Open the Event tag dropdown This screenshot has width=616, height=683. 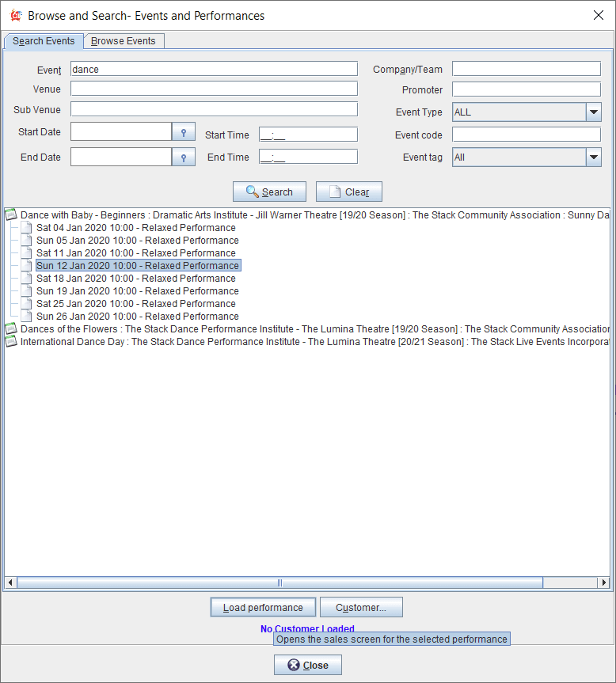[594, 157]
